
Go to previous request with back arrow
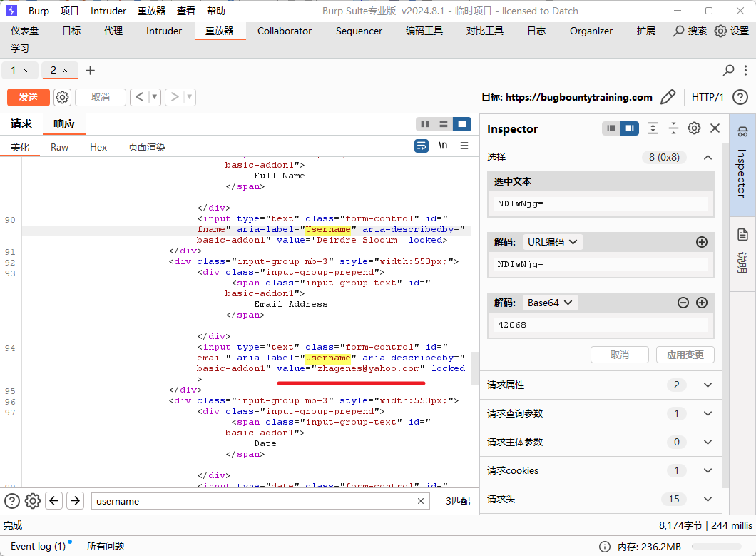139,97
